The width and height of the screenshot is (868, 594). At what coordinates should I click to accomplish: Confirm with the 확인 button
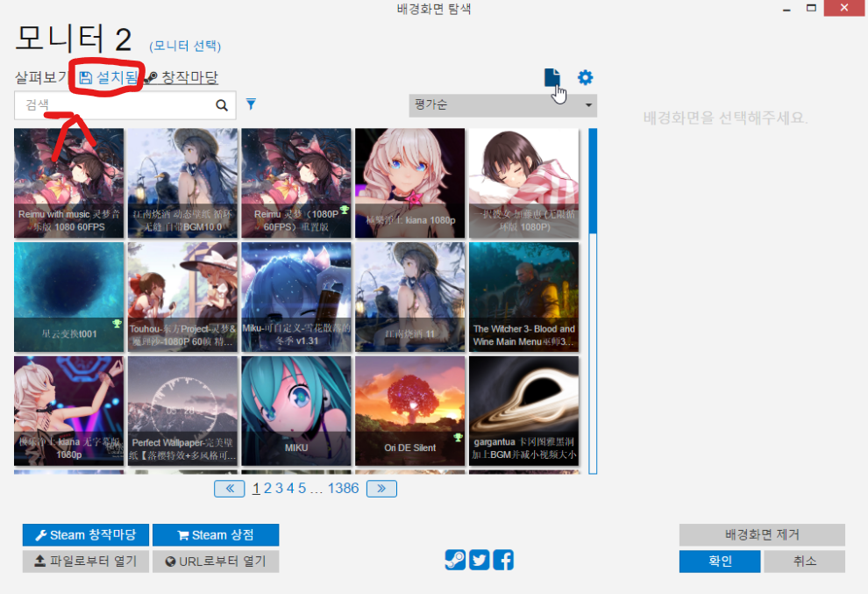(720, 562)
